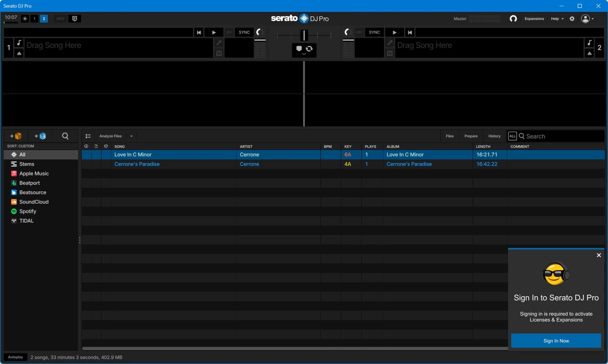Sort by the ARTIST column header
Image resolution: width=608 pixels, height=364 pixels.
coord(279,147)
